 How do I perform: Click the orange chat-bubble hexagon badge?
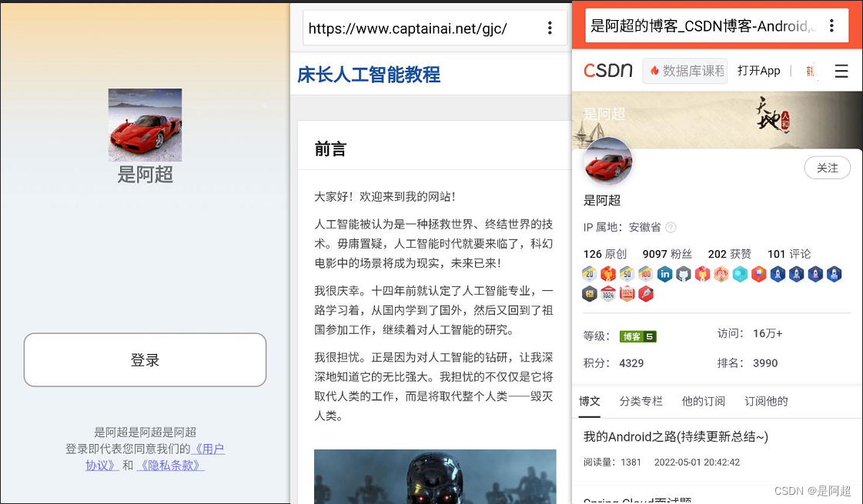point(759,274)
